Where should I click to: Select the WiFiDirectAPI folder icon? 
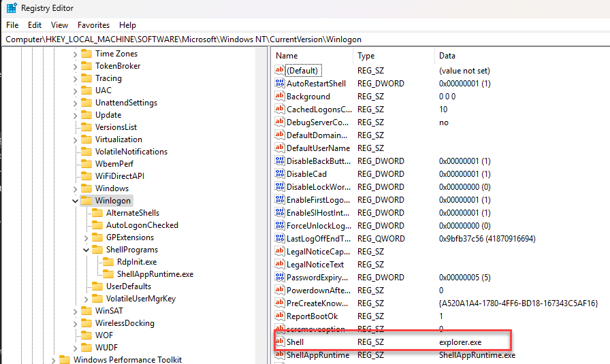86,176
